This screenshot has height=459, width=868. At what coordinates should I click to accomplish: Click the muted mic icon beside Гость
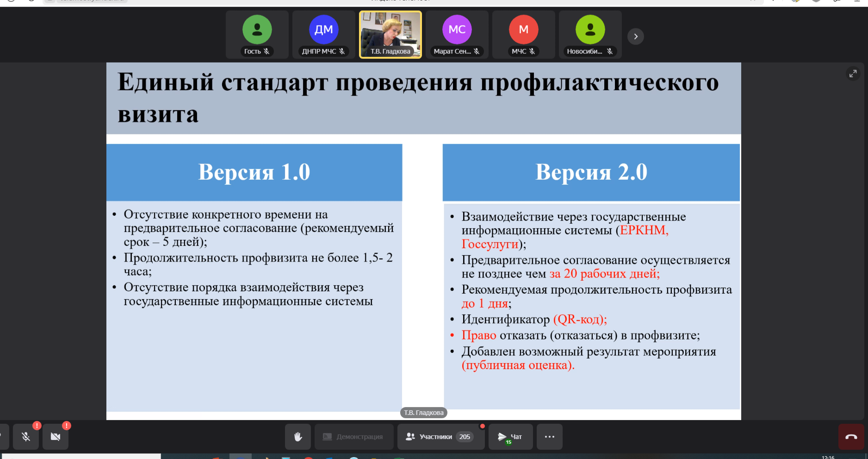[x=267, y=51]
